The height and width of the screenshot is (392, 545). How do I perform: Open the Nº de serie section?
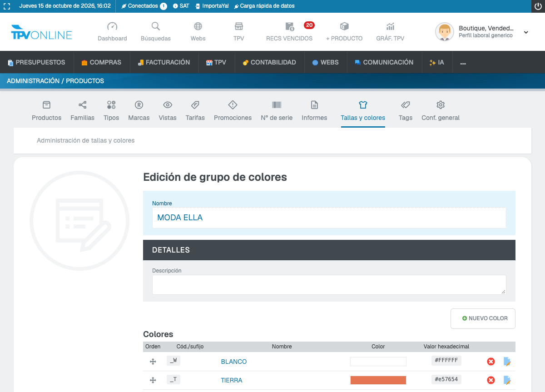[277, 111]
